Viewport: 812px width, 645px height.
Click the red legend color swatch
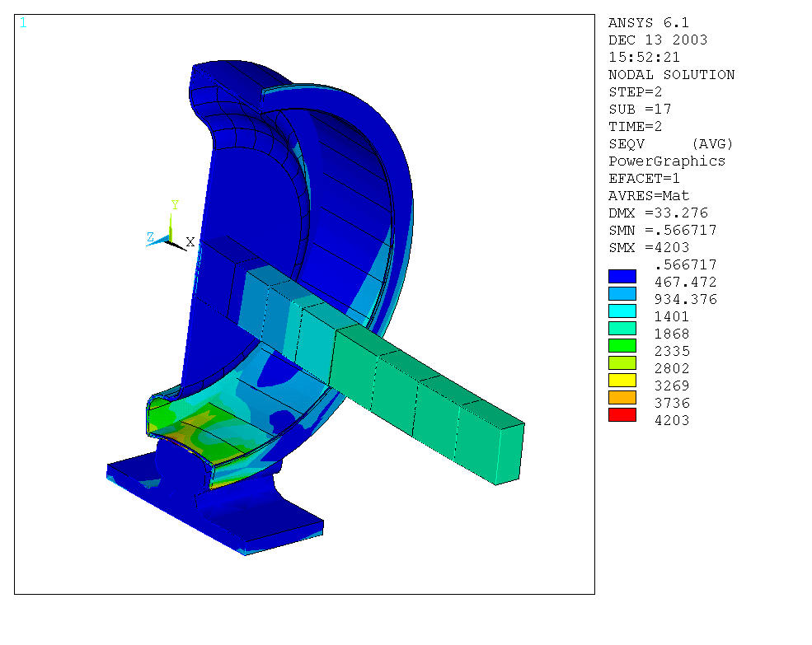pos(622,415)
